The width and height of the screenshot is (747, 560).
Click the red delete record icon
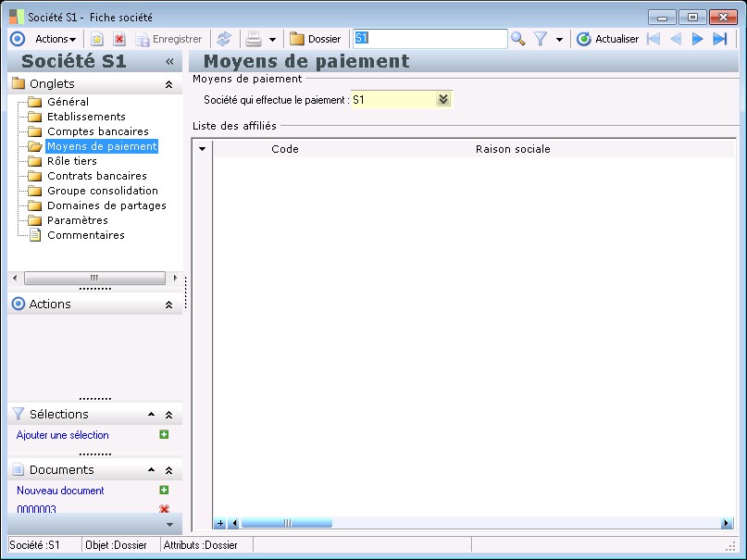[x=119, y=39]
